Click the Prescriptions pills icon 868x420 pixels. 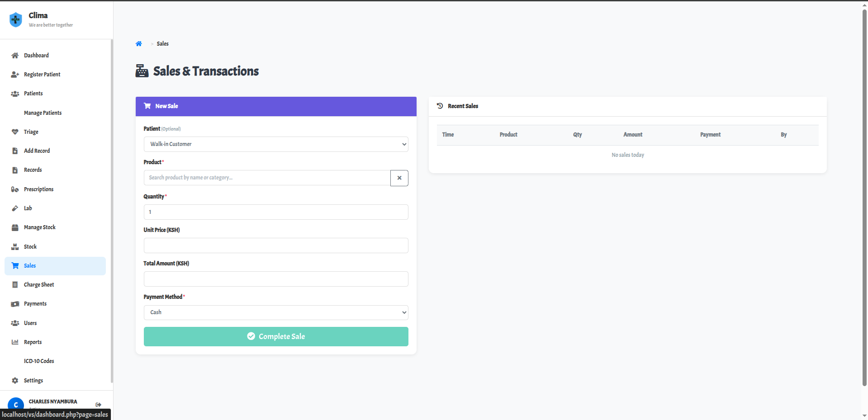click(x=15, y=189)
